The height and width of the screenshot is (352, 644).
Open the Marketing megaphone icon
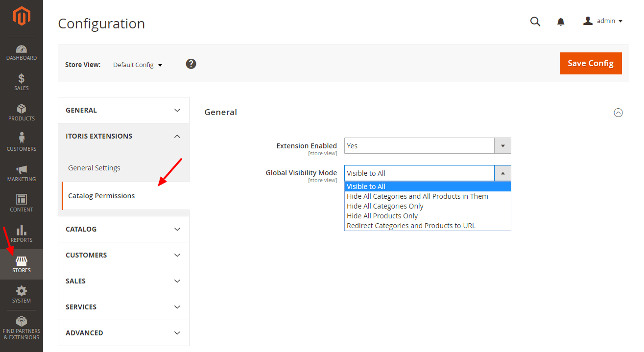(22, 170)
